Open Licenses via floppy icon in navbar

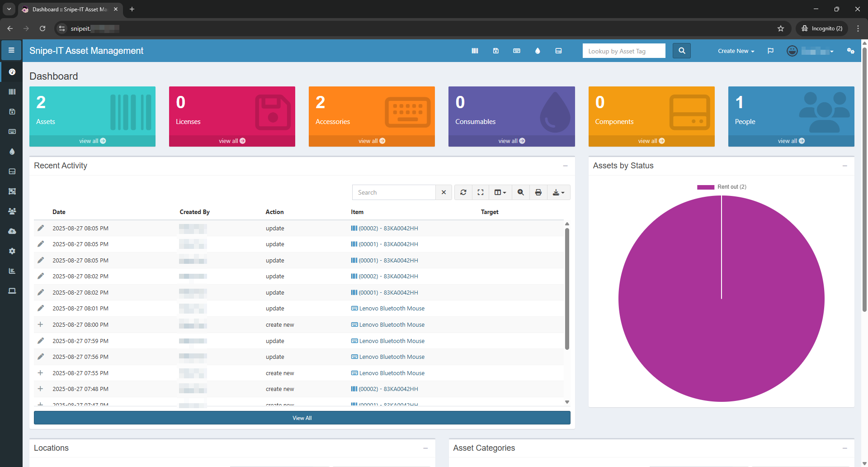tap(495, 51)
